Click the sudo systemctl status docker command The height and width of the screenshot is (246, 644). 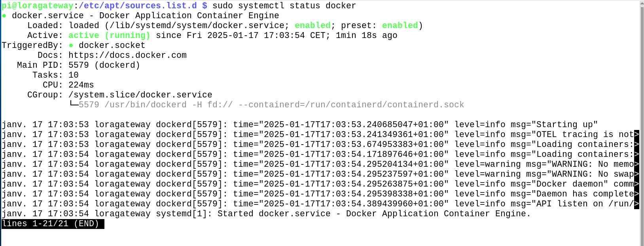point(284,6)
